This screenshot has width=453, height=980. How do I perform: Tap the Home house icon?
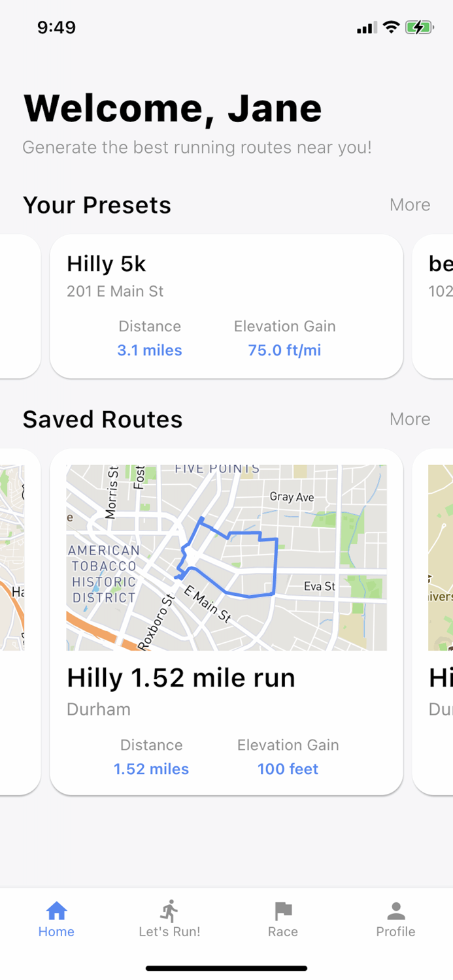(56, 910)
